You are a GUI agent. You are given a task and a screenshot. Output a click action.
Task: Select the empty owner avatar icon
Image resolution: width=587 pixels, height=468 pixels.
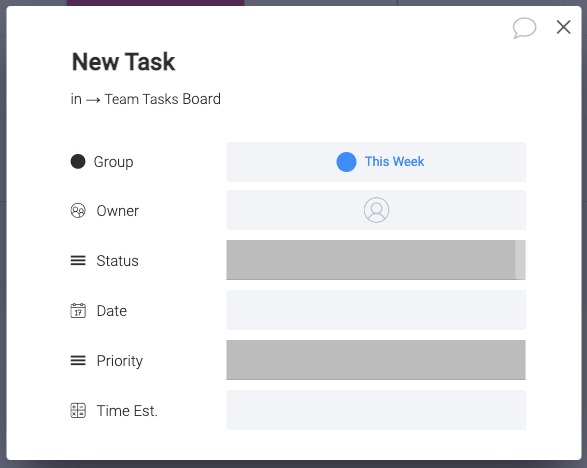[376, 210]
